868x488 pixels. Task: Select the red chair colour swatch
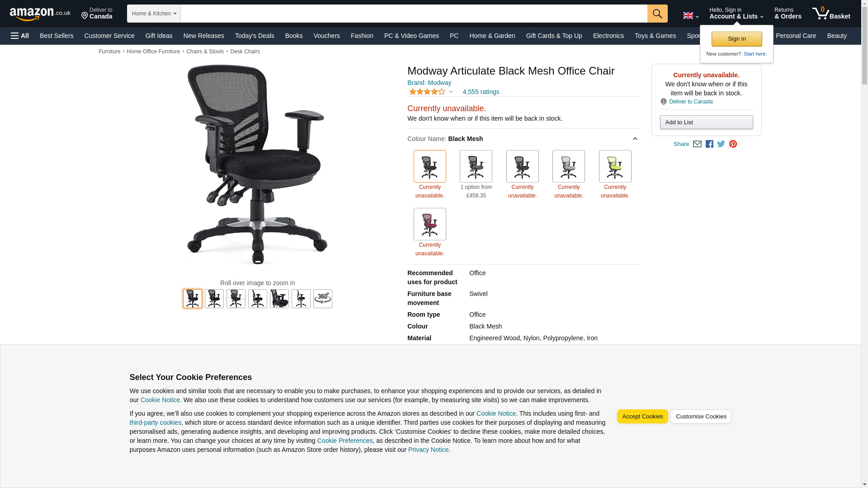pyautogui.click(x=430, y=224)
